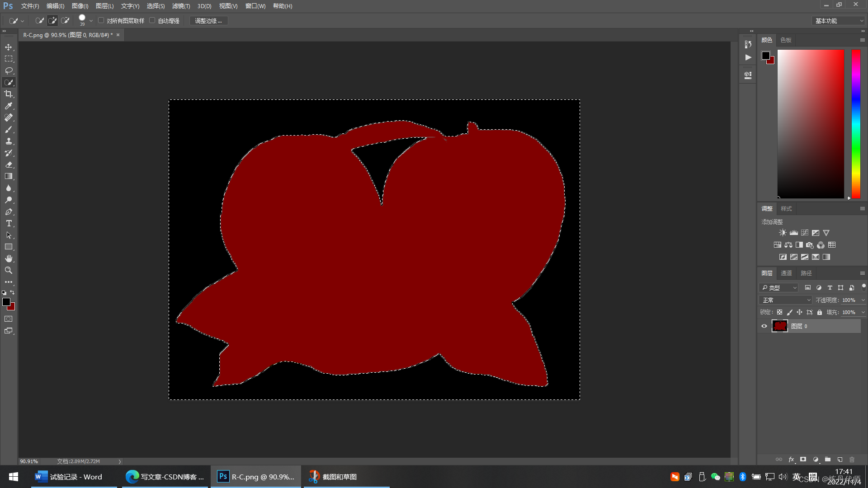
Task: Select the Eraser tool
Action: coord(9,164)
